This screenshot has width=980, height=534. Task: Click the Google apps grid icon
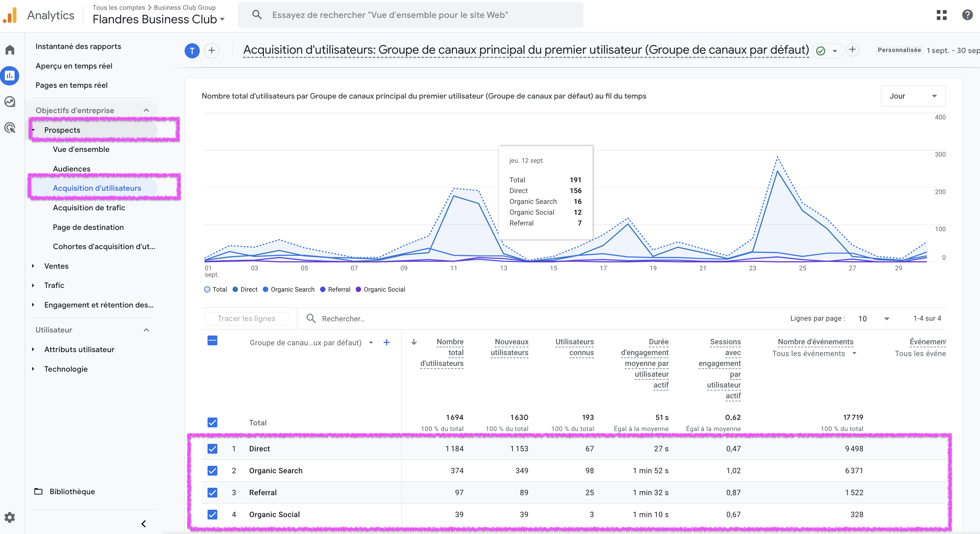[942, 15]
